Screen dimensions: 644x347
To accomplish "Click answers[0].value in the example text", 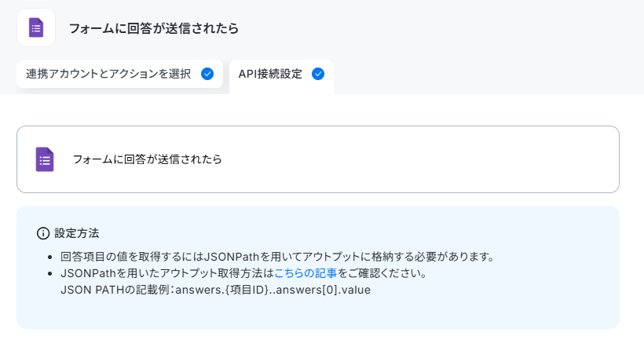I will coord(324,290).
